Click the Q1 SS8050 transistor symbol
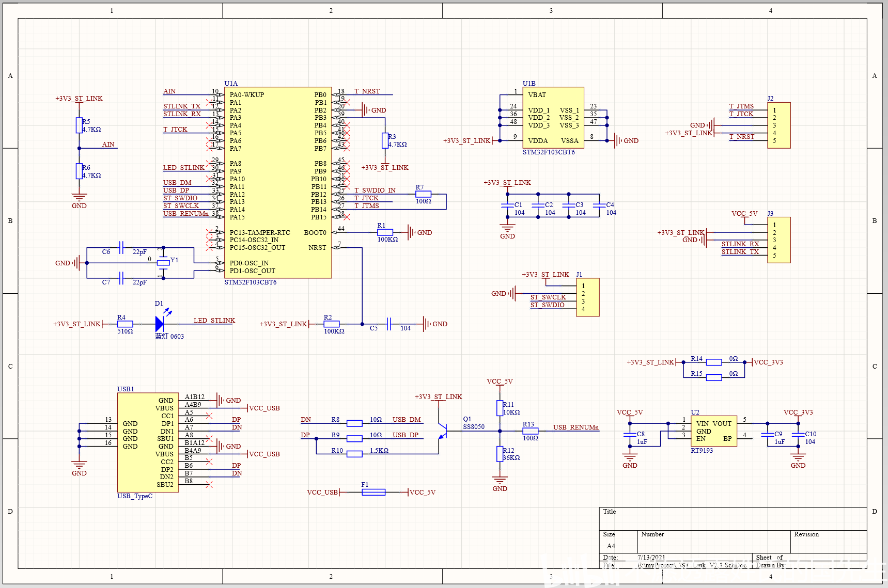Image resolution: width=888 pixels, height=588 pixels. pos(443,430)
